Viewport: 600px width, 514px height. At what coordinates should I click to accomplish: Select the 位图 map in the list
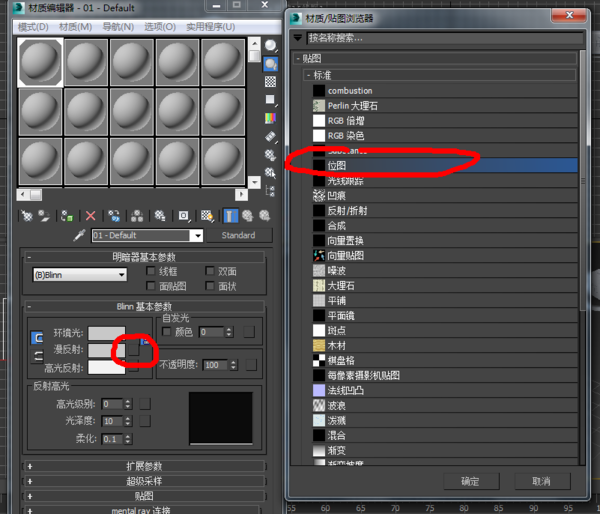click(445, 165)
